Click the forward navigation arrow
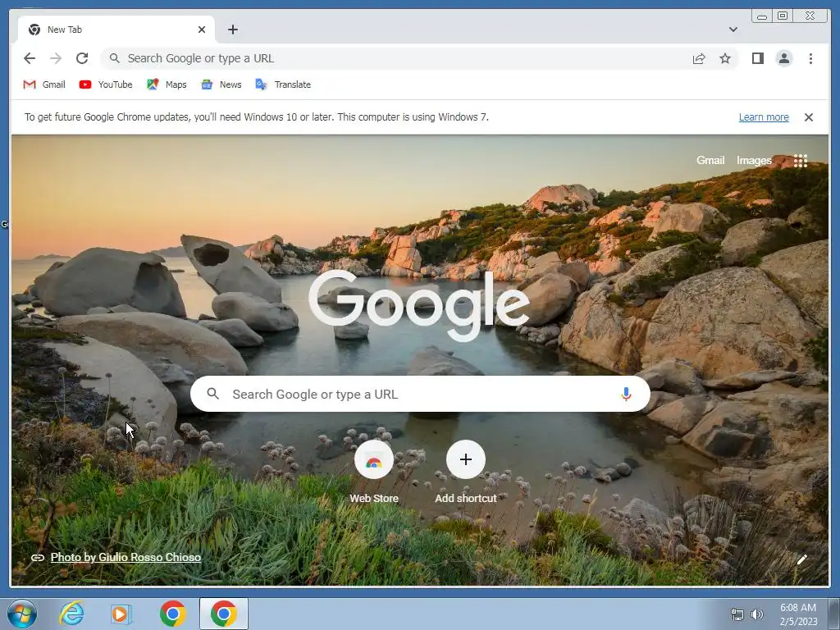 [x=56, y=58]
